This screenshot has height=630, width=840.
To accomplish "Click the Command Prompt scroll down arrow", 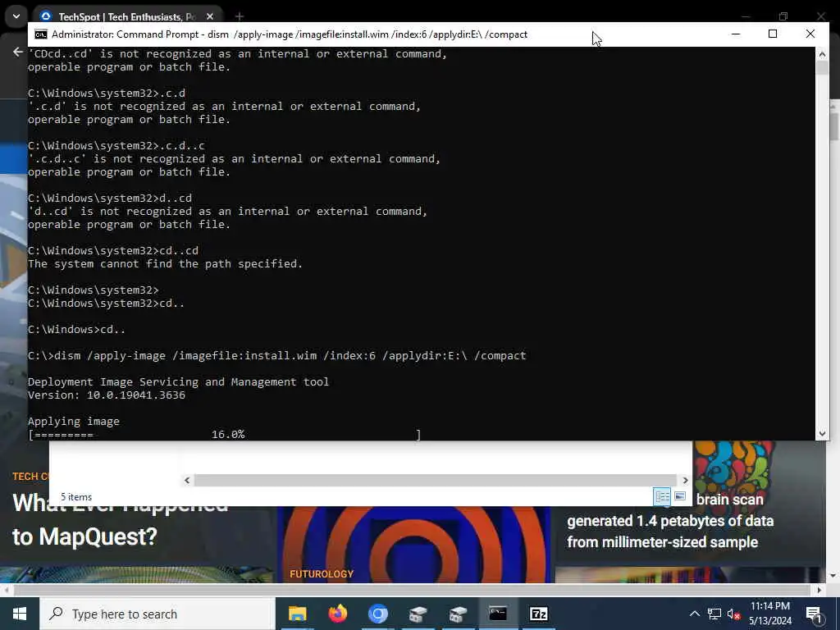I will pos(822,434).
